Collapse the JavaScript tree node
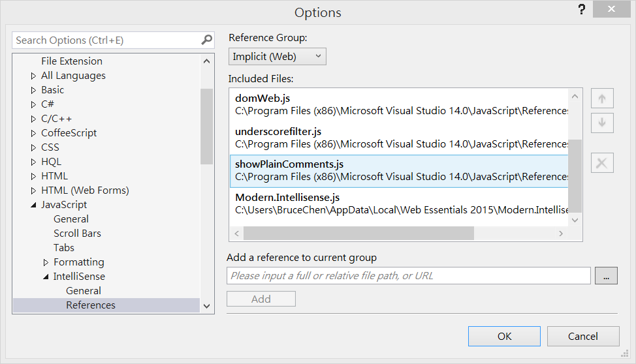The image size is (636, 364). 34,205
